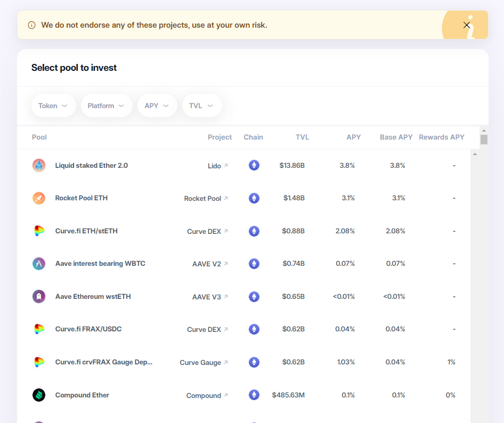Open the Token filter dropdown
The image size is (504, 423).
click(53, 105)
